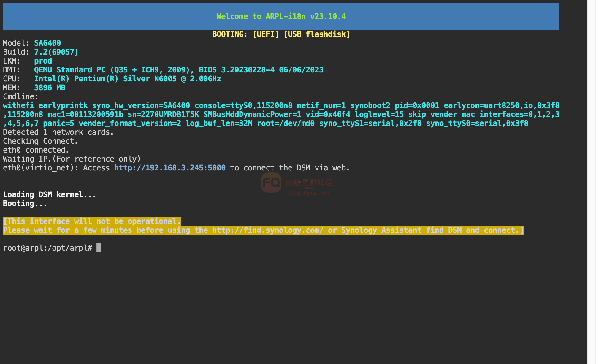
Task: Click the 'Checking Connect.' line
Action: [41, 141]
